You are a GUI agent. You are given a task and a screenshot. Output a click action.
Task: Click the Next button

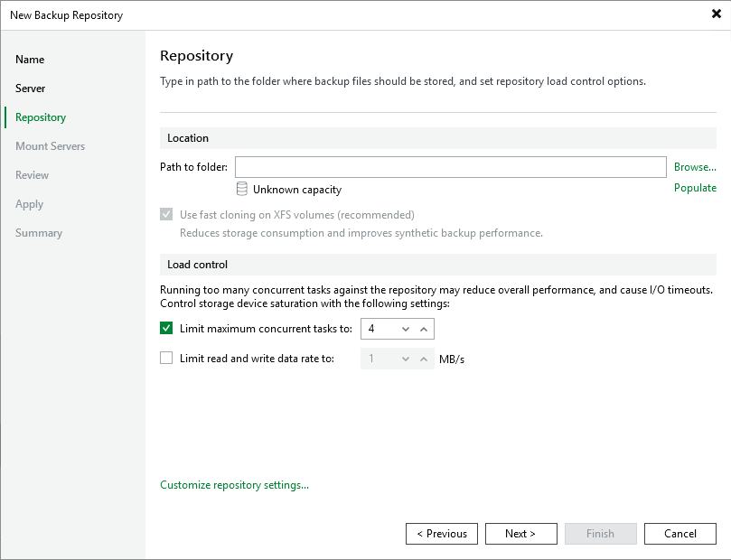click(520, 534)
